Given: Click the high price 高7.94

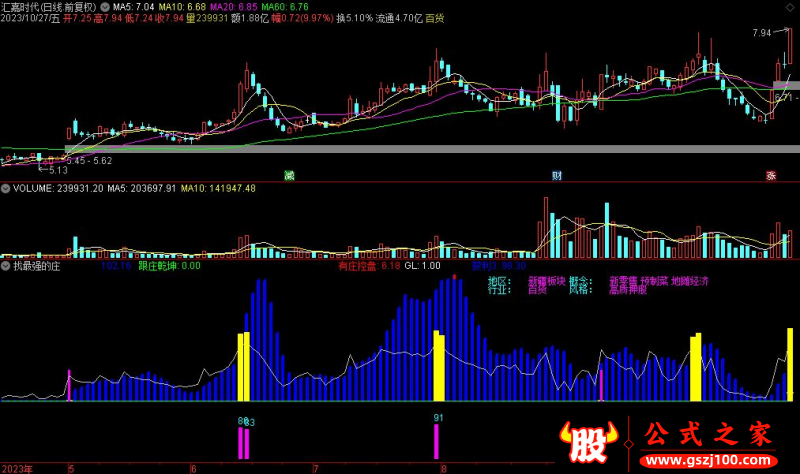Looking at the screenshot, I should pyautogui.click(x=108, y=19).
